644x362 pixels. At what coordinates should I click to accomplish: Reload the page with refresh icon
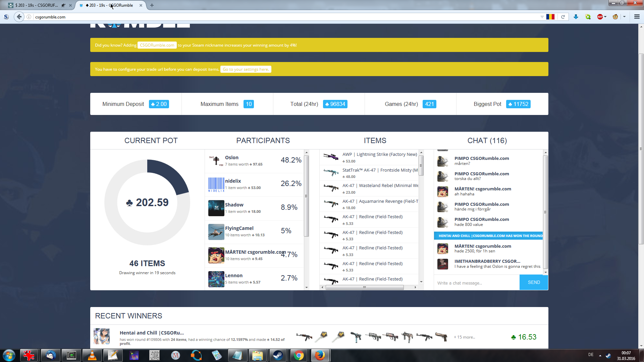coord(563,17)
